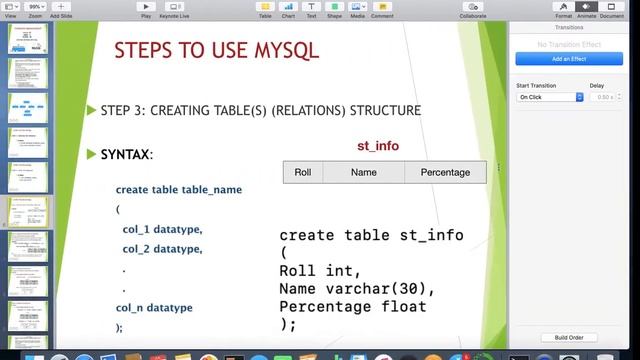This screenshot has height=360, width=640.
Task: Open Keynote Live
Action: pyautogui.click(x=174, y=7)
